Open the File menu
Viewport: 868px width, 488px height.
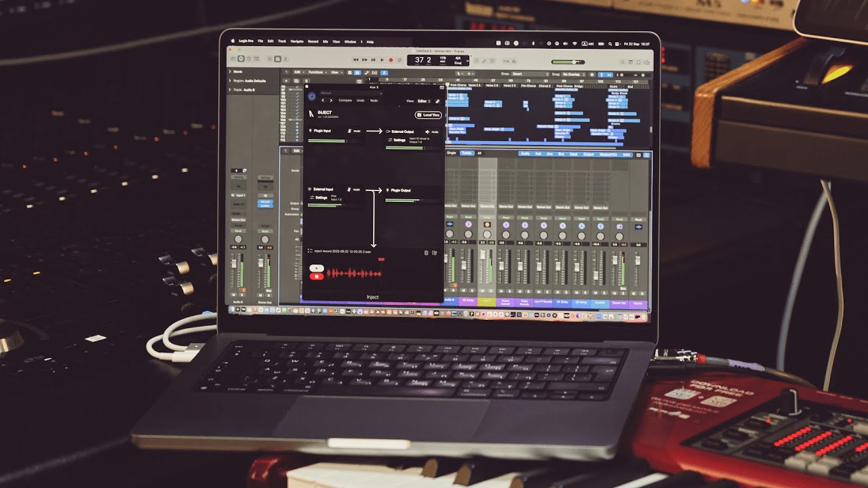(260, 41)
